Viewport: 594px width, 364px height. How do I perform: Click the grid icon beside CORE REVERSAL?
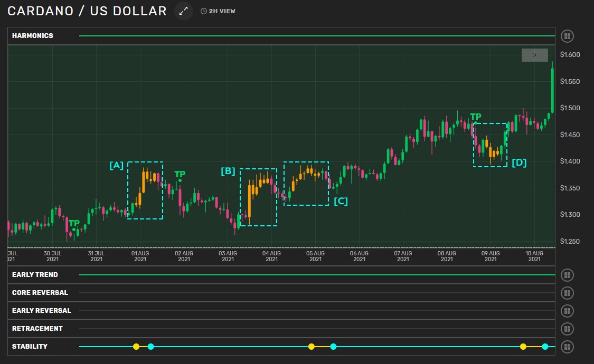(567, 293)
